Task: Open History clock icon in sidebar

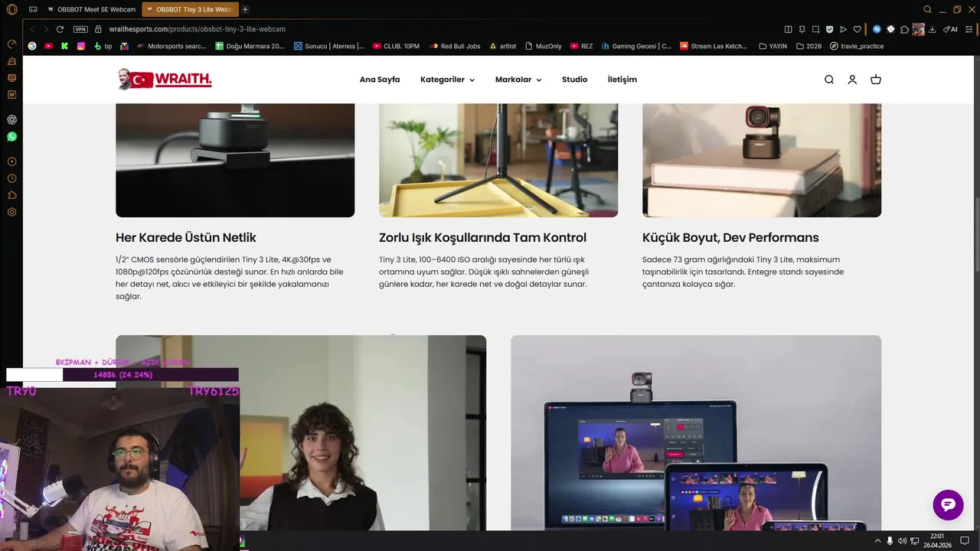Action: tap(11, 178)
